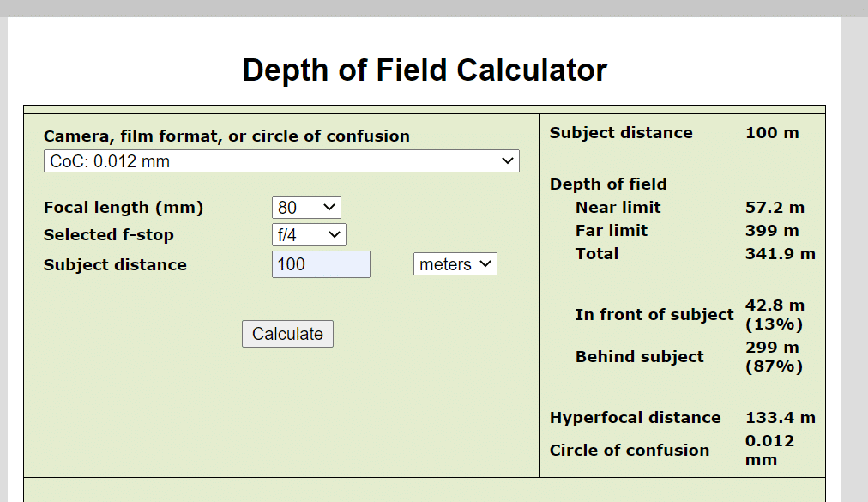The image size is (868, 502).
Task: Open the Focal length dropdown showing 80
Action: tap(306, 207)
